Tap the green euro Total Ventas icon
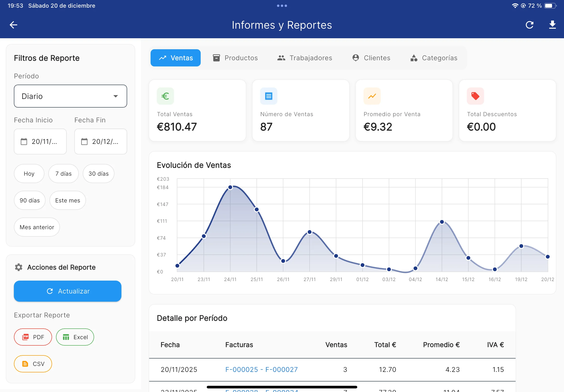The height and width of the screenshot is (392, 564). (x=165, y=96)
